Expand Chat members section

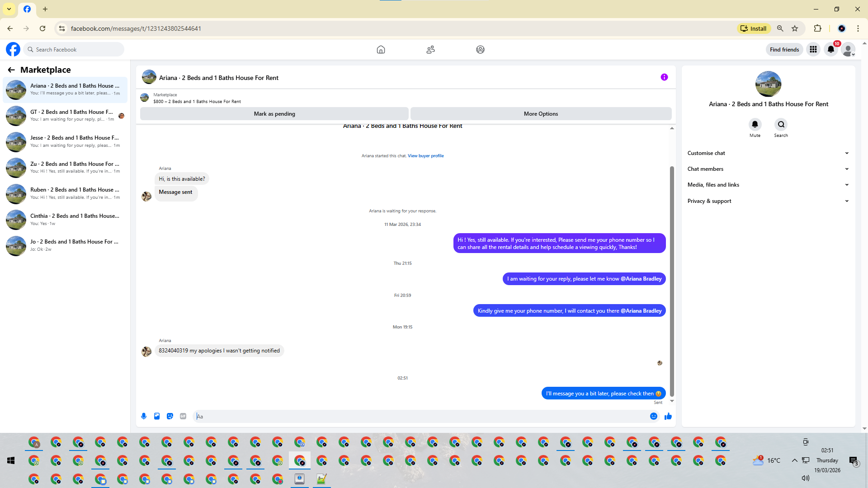click(x=768, y=169)
